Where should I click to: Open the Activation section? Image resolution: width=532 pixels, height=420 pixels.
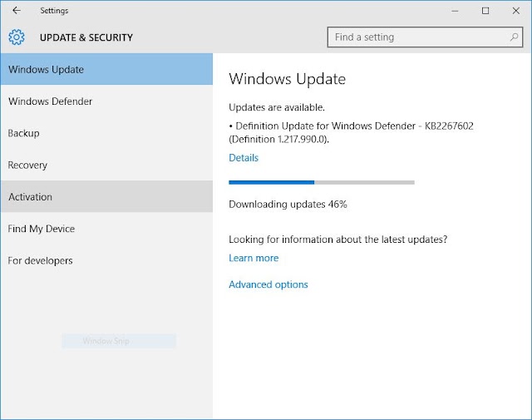[x=106, y=196]
